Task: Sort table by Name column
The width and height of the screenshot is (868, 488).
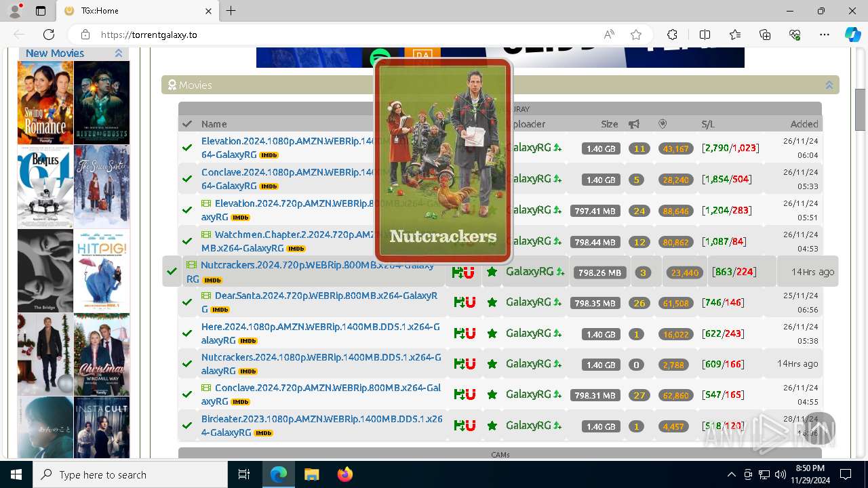Action: point(214,124)
